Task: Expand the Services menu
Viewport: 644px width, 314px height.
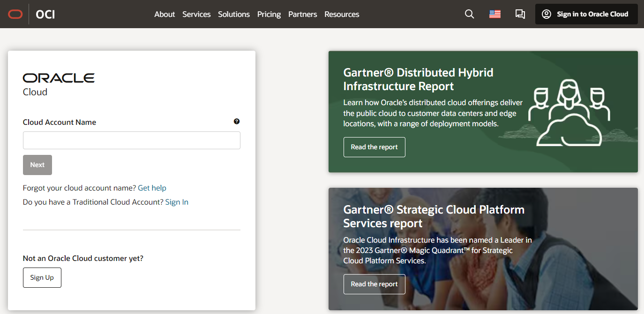Action: [196, 14]
